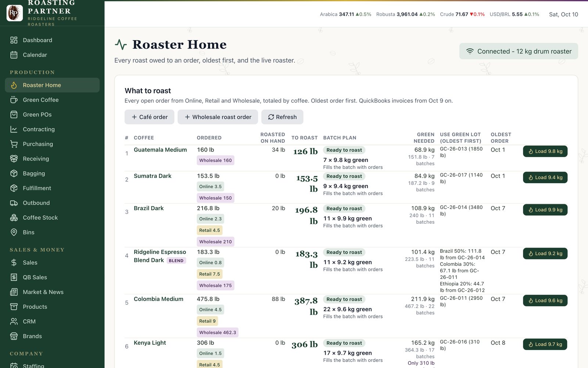Click the Green POs bag icon
The width and height of the screenshot is (588, 368).
14,114
